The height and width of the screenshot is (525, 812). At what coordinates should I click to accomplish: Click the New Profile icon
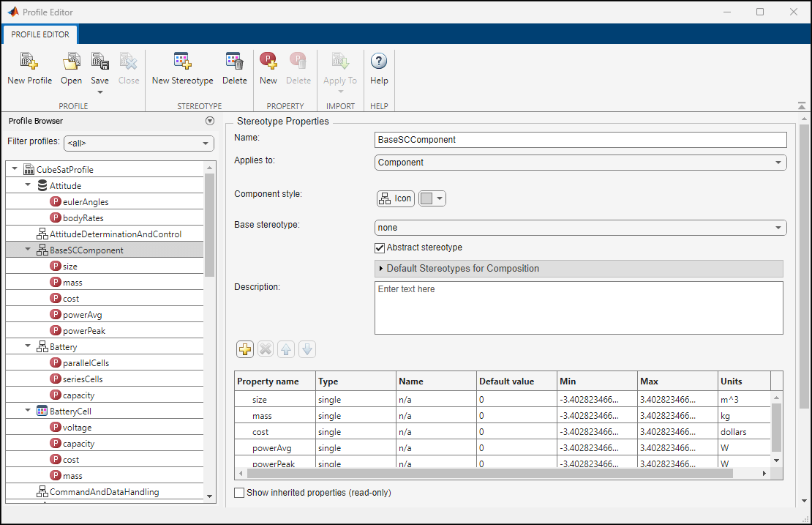click(x=29, y=62)
